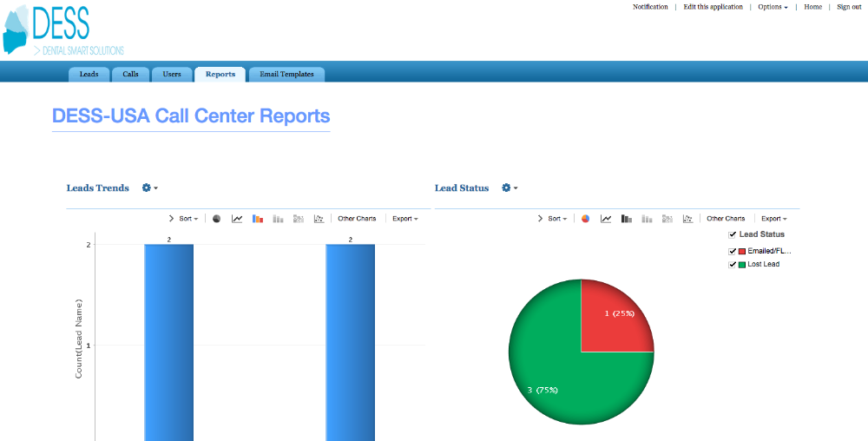Open Leads Trends gear settings menu

point(149,188)
